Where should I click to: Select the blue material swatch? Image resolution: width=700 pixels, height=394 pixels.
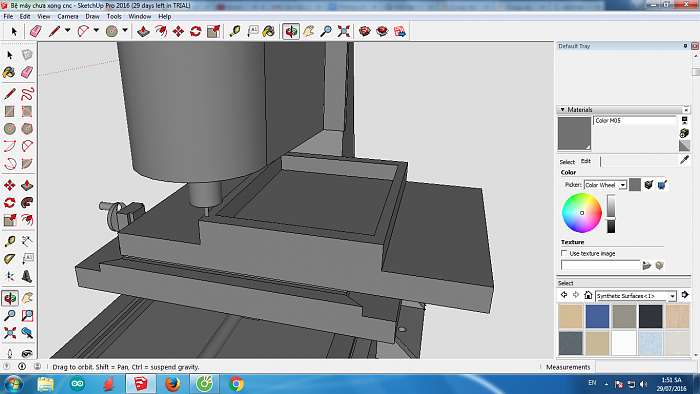[597, 316]
